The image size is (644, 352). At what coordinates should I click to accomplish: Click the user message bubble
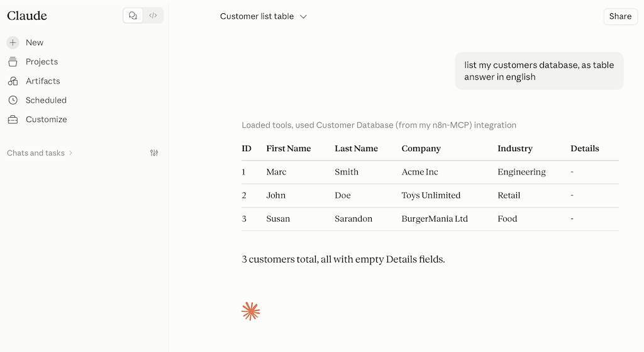[x=539, y=71]
